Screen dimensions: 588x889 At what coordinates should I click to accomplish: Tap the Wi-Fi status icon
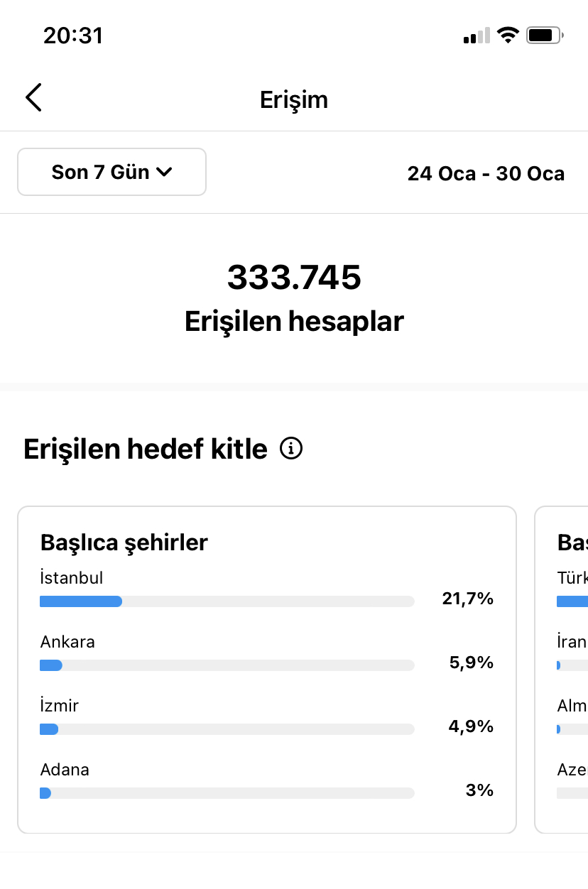click(x=508, y=35)
